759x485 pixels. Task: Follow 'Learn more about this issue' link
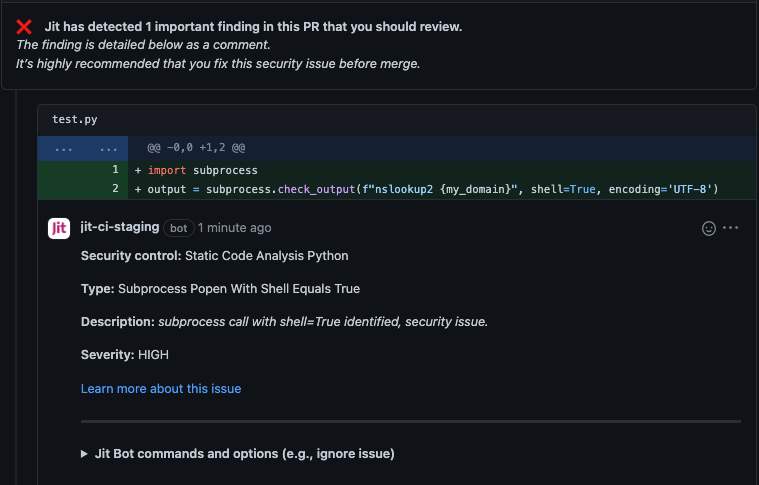pyautogui.click(x=161, y=388)
